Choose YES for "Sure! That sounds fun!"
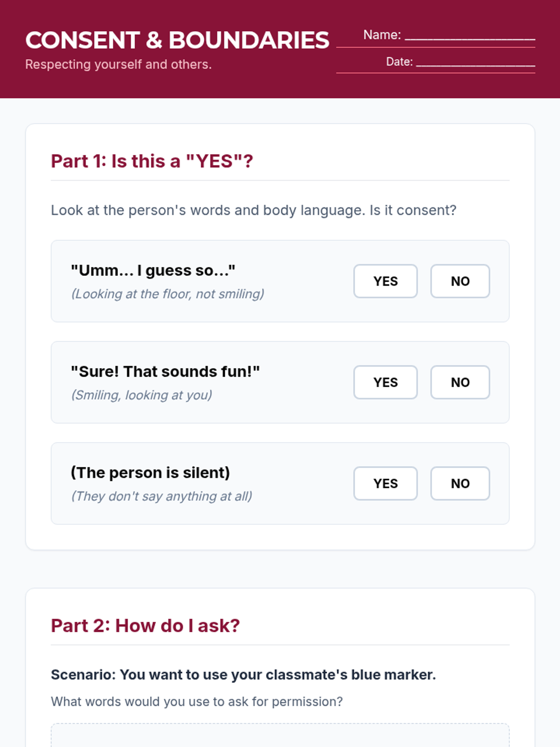This screenshot has height=747, width=560. [385, 382]
